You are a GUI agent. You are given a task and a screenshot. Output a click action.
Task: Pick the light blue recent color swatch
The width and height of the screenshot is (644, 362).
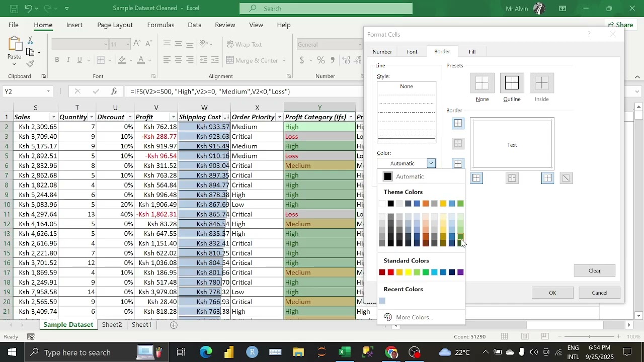pos(382,301)
